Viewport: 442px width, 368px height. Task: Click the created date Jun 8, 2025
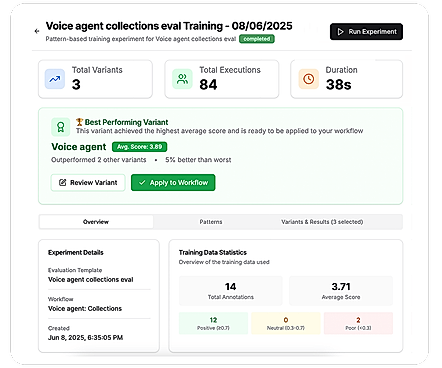(85, 337)
